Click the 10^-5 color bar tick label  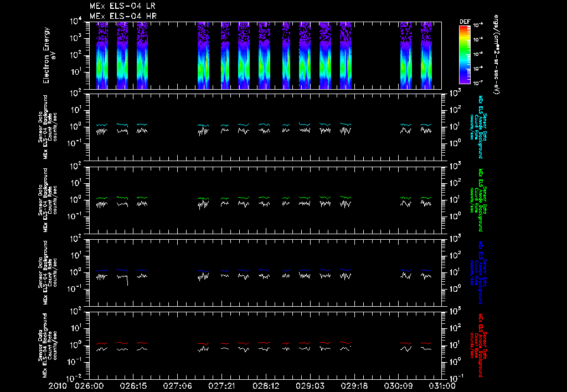click(478, 54)
